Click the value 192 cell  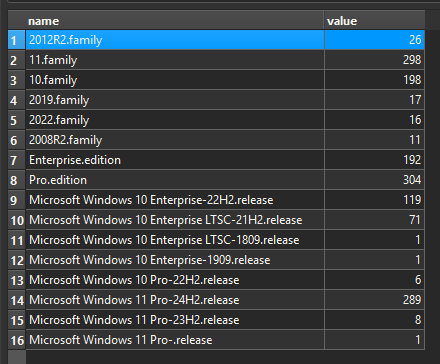click(x=374, y=160)
